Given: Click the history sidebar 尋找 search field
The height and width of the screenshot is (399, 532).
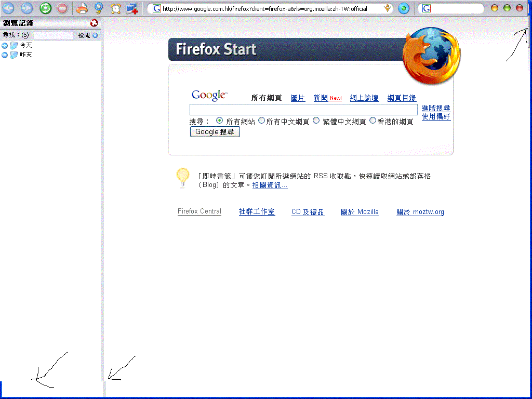Looking at the screenshot, I should (54, 35).
